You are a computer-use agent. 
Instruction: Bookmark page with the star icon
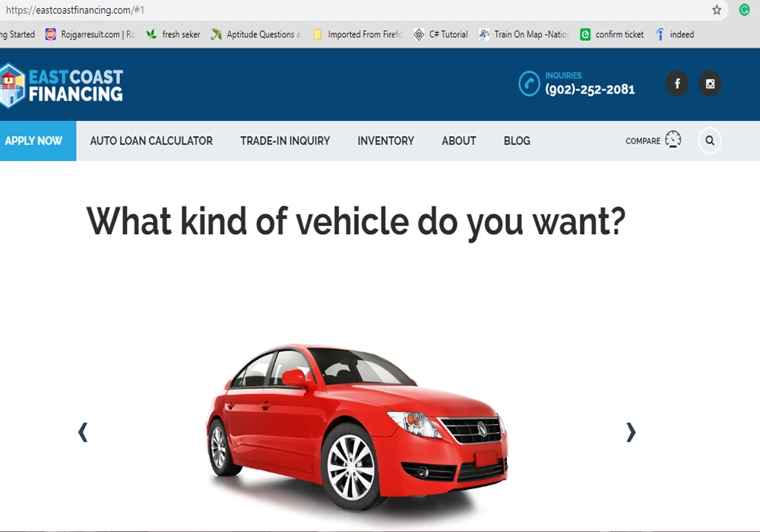[717, 11]
